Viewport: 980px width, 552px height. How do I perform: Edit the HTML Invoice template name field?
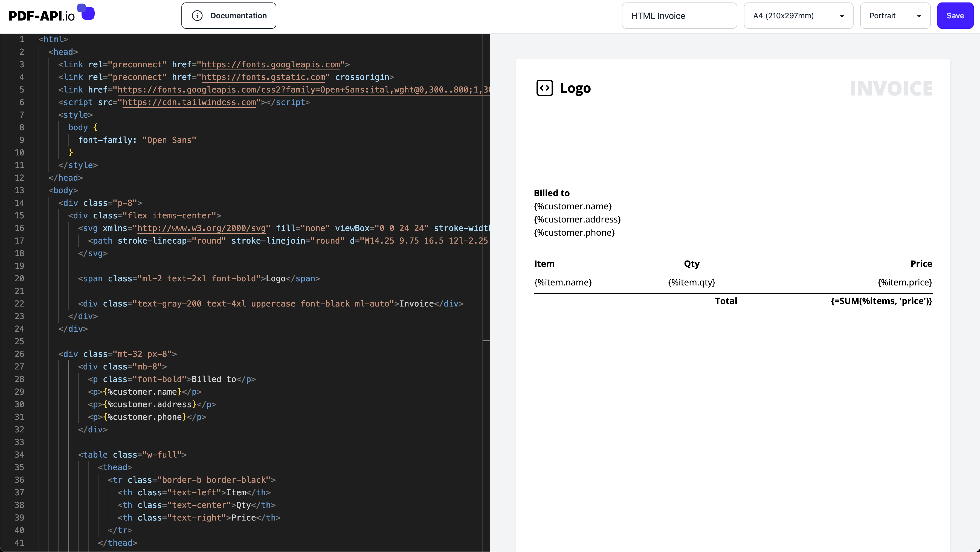pos(679,16)
